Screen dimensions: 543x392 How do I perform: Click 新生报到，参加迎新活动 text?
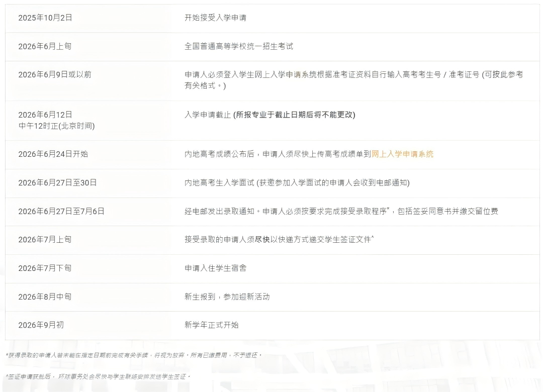(227, 297)
